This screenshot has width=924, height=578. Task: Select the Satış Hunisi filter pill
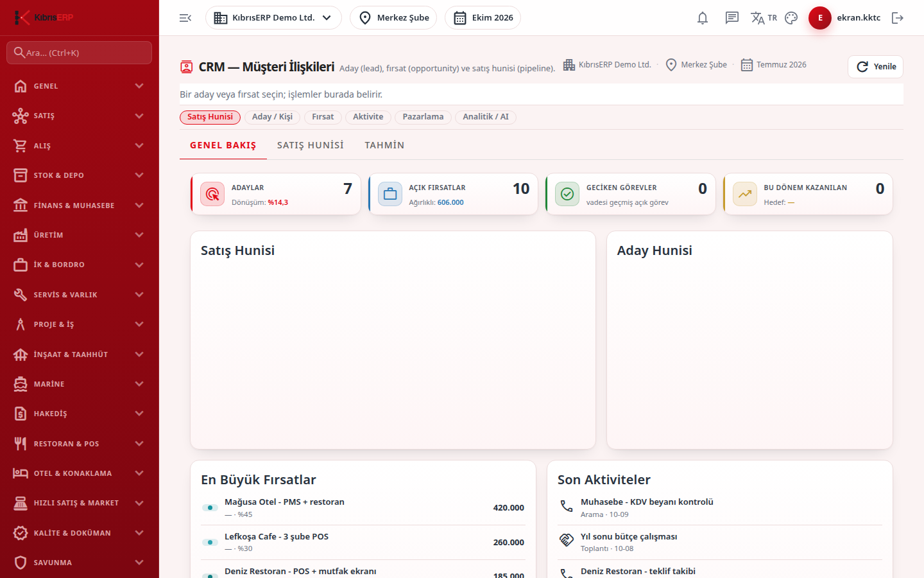click(210, 117)
